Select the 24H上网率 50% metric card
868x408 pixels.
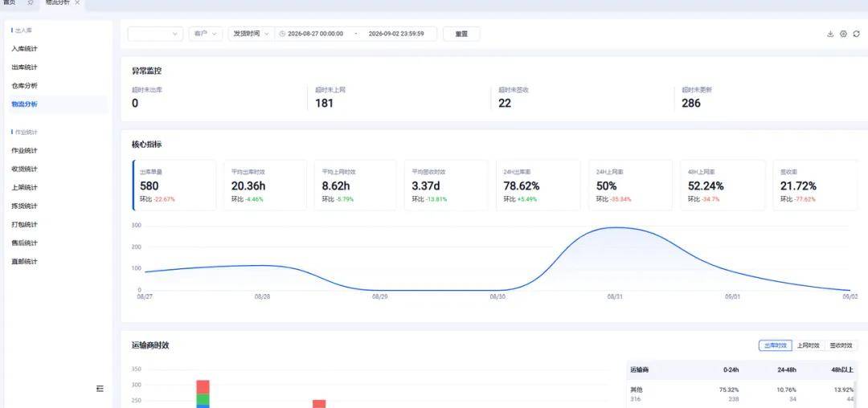[631, 186]
